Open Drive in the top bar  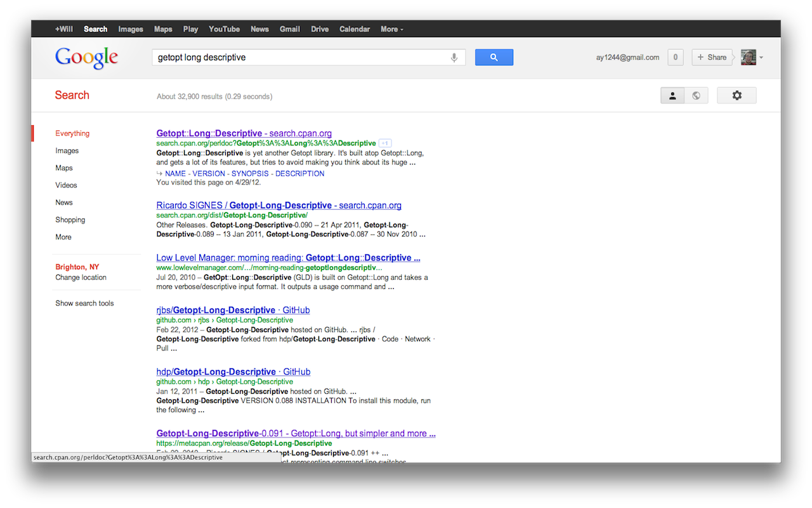coord(320,29)
